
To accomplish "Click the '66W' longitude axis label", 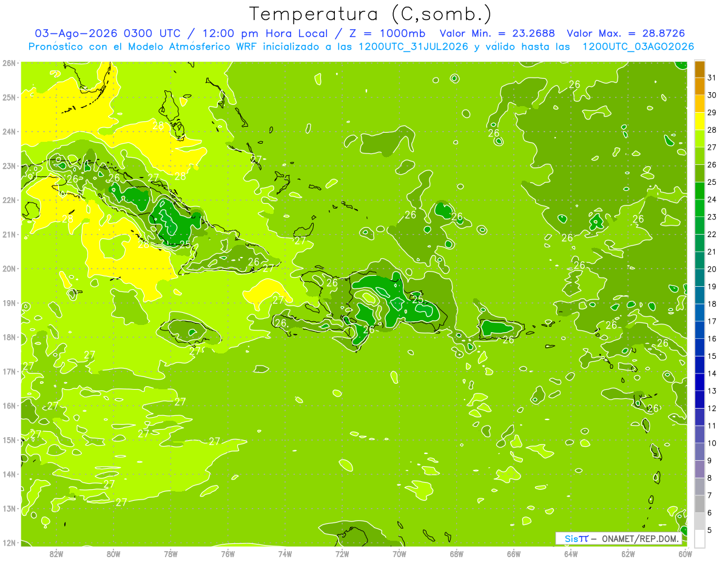I will [x=514, y=553].
